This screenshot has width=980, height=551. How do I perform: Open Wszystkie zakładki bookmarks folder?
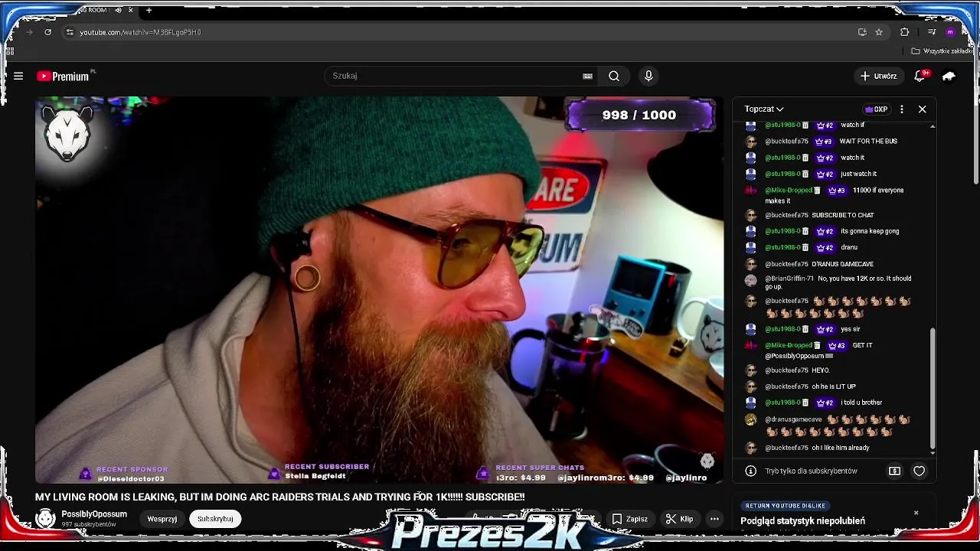[941, 51]
